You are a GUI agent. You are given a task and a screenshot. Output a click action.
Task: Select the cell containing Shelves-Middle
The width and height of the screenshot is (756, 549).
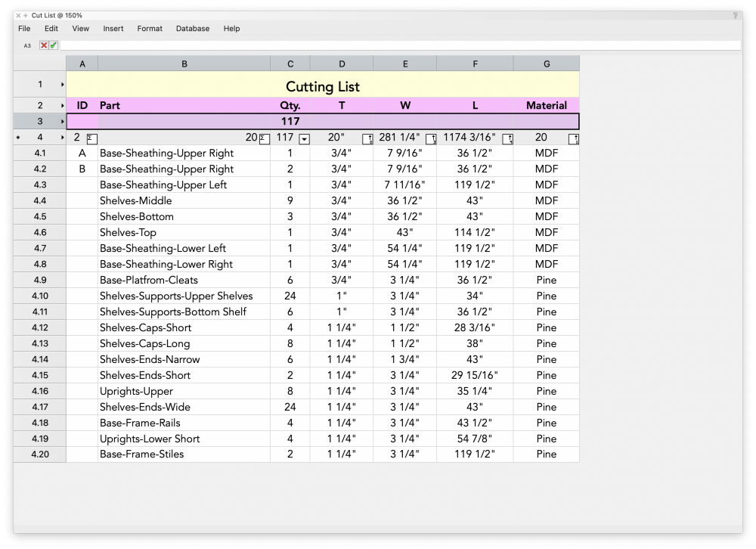click(x=136, y=200)
